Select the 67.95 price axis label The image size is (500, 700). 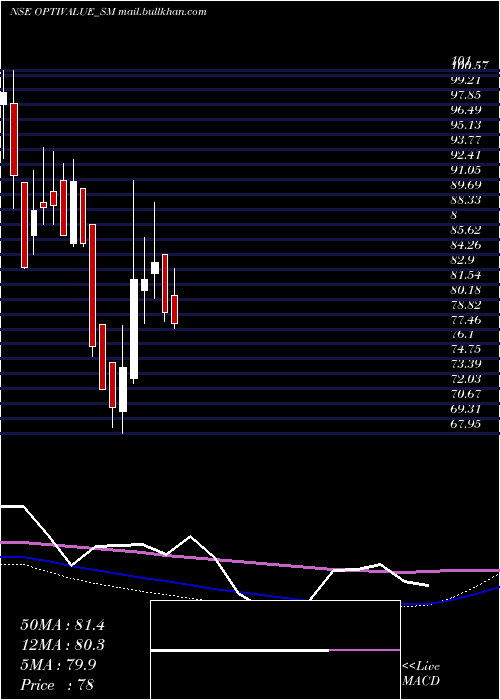tap(467, 424)
